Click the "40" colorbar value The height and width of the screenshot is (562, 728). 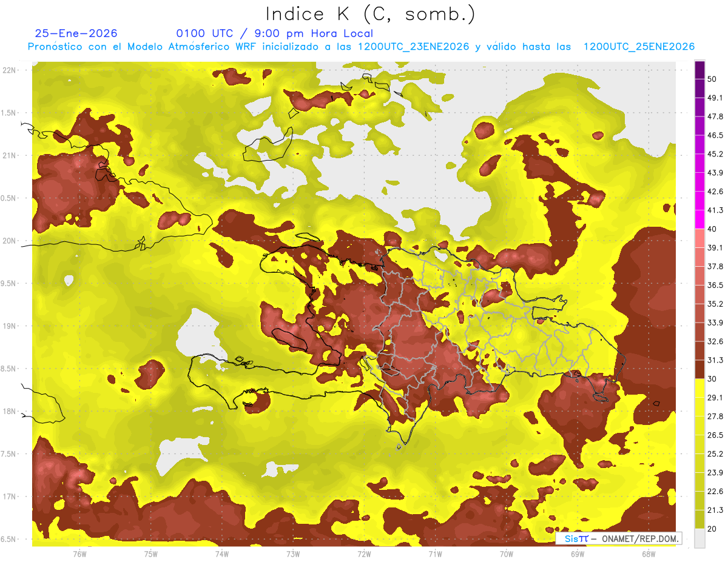click(x=712, y=229)
